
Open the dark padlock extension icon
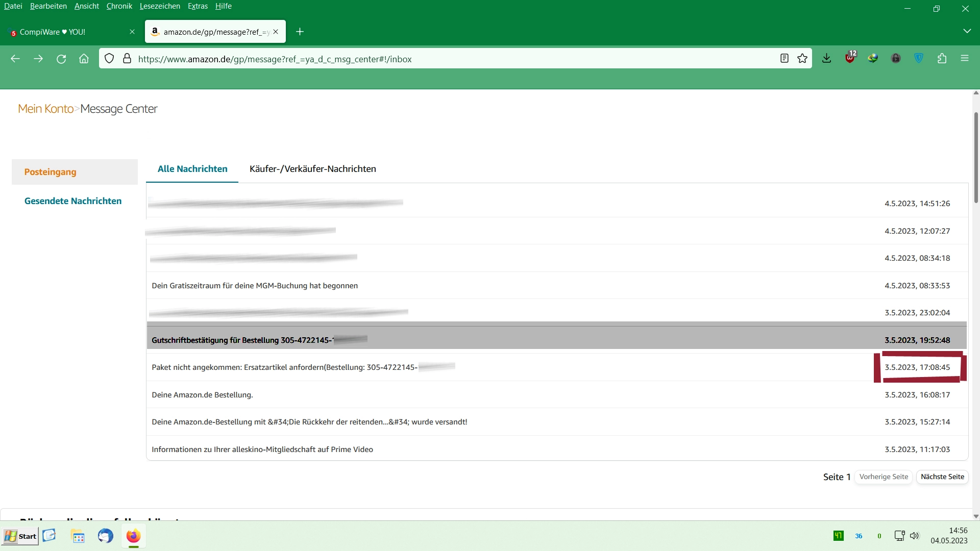(x=896, y=59)
